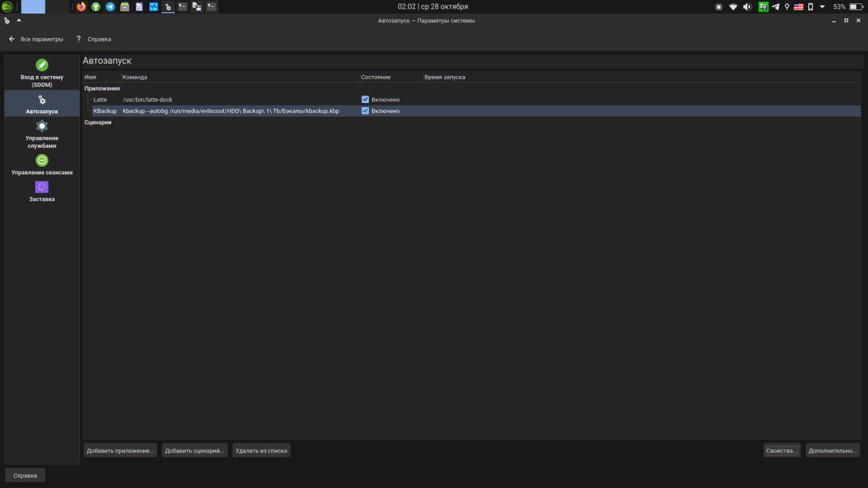Open the Wi-Fi network tray icon
The image size is (868, 488).
[733, 7]
